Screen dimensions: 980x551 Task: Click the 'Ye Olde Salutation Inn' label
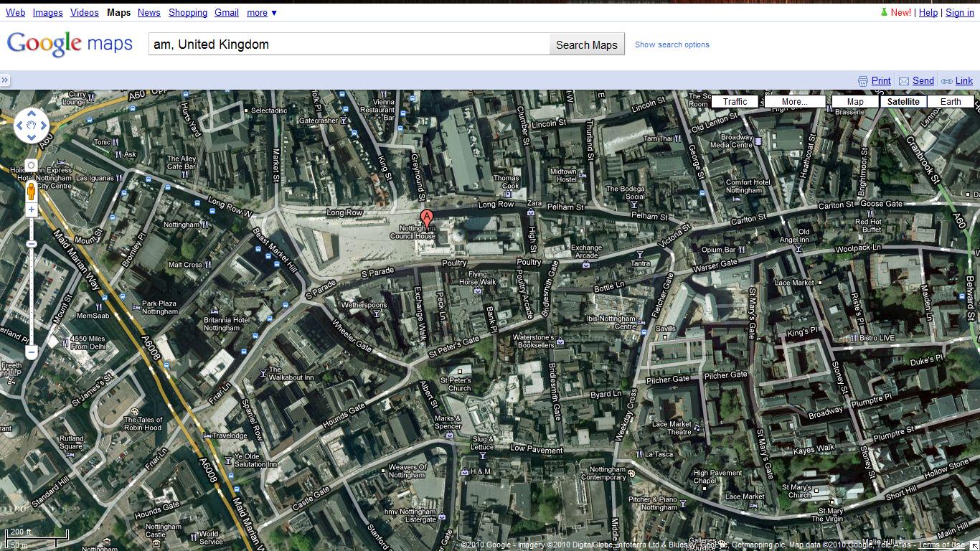pos(256,460)
